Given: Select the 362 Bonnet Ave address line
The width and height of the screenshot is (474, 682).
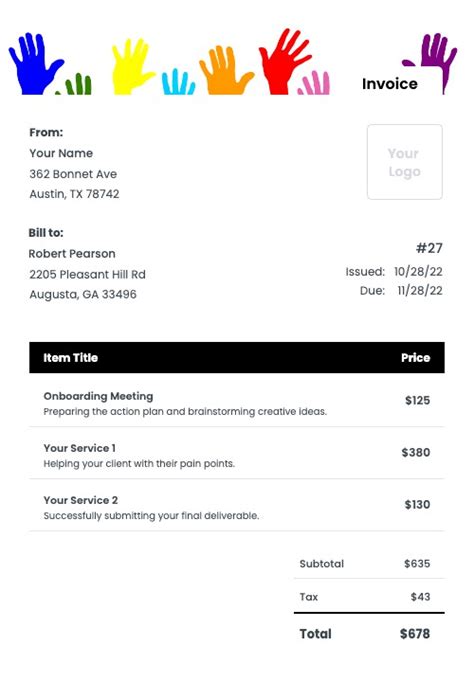Looking at the screenshot, I should 73,174.
